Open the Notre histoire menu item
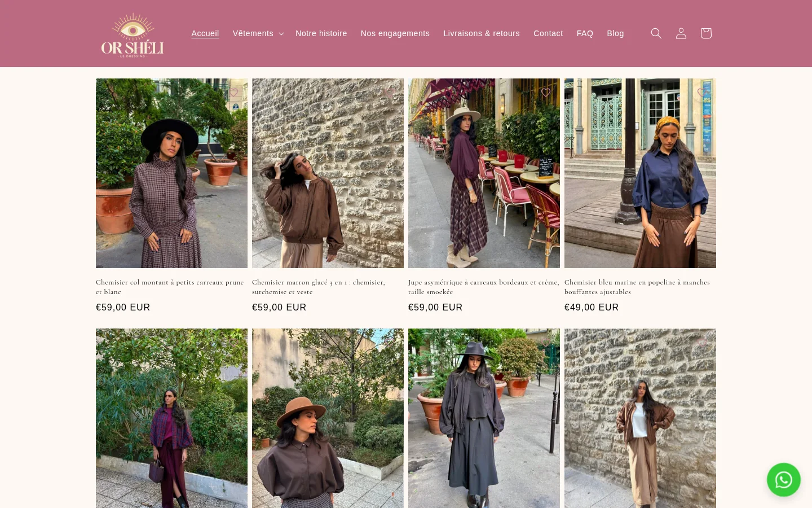This screenshot has height=508, width=812. (321, 33)
